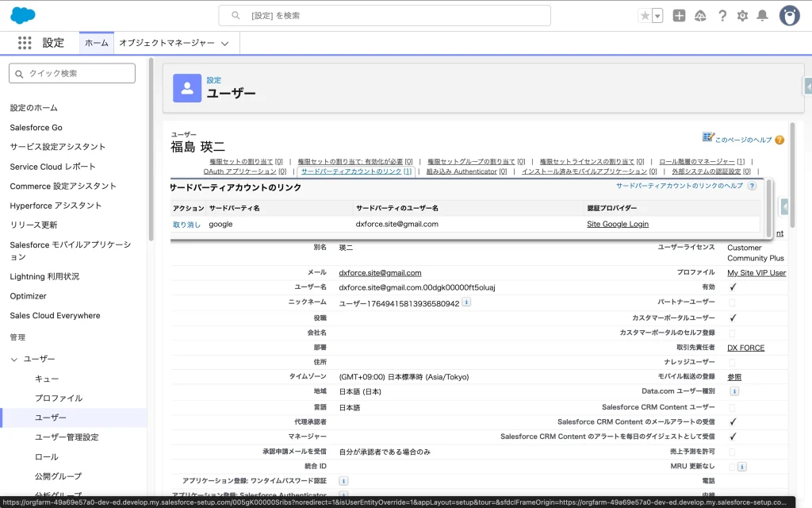Click the 取り消し link for google
Image resolution: width=812 pixels, height=508 pixels.
[186, 224]
